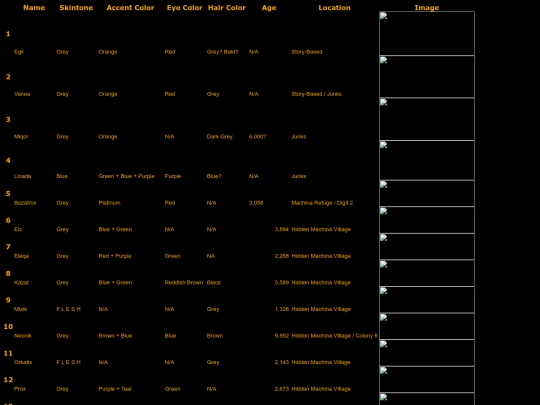Screen dimensions: 540x405
Task: Click the 'Blue' skintone cell in row 4
Action: click(x=62, y=176)
